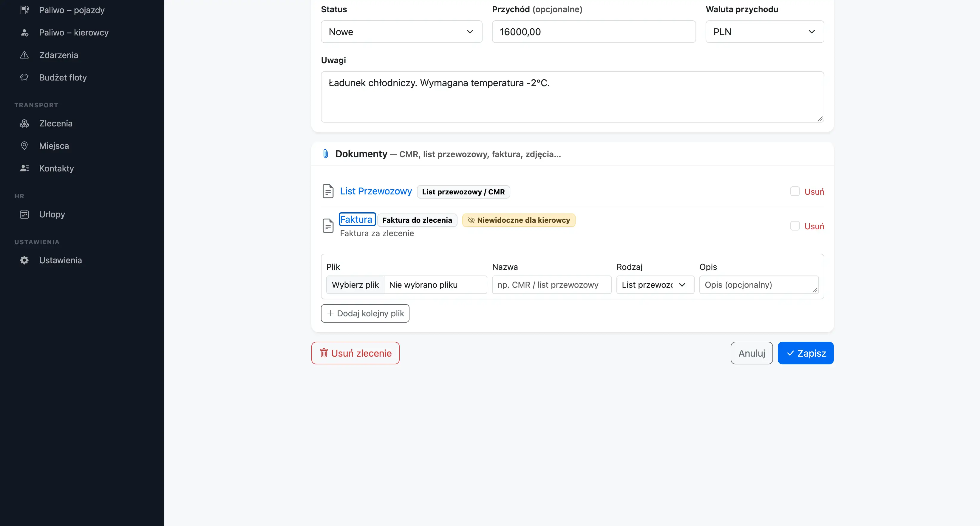
Task: Go to Urlopy in the HR section
Action: tap(52, 214)
